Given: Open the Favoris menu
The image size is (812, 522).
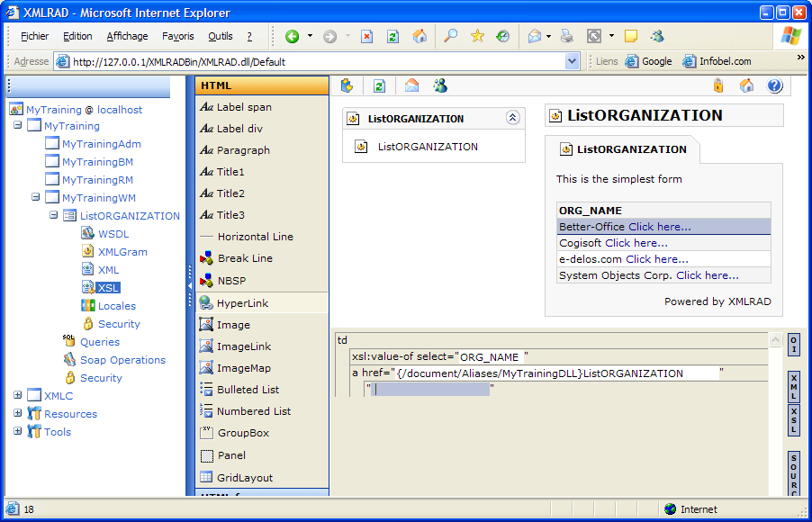Looking at the screenshot, I should tap(177, 37).
